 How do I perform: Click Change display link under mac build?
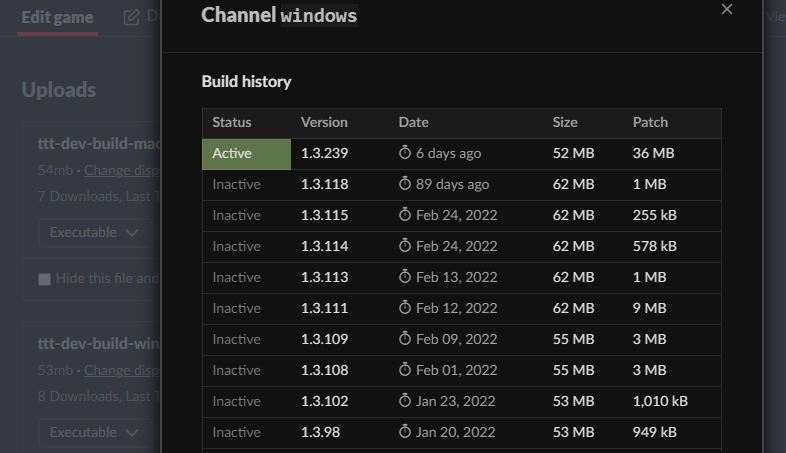point(121,170)
